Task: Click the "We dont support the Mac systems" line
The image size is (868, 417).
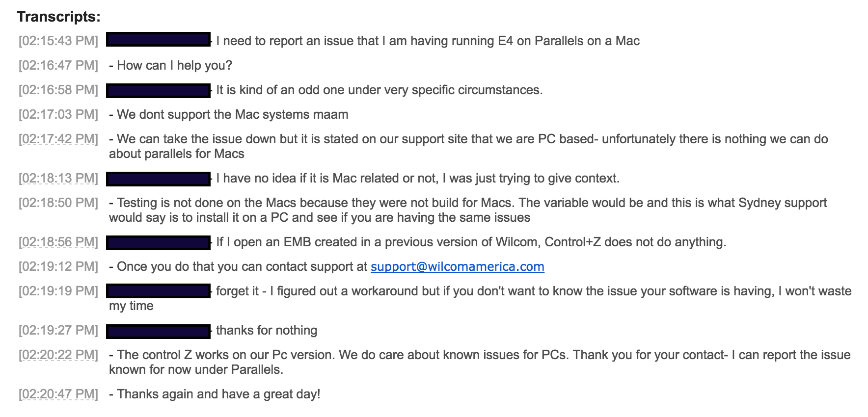Action: [232, 114]
